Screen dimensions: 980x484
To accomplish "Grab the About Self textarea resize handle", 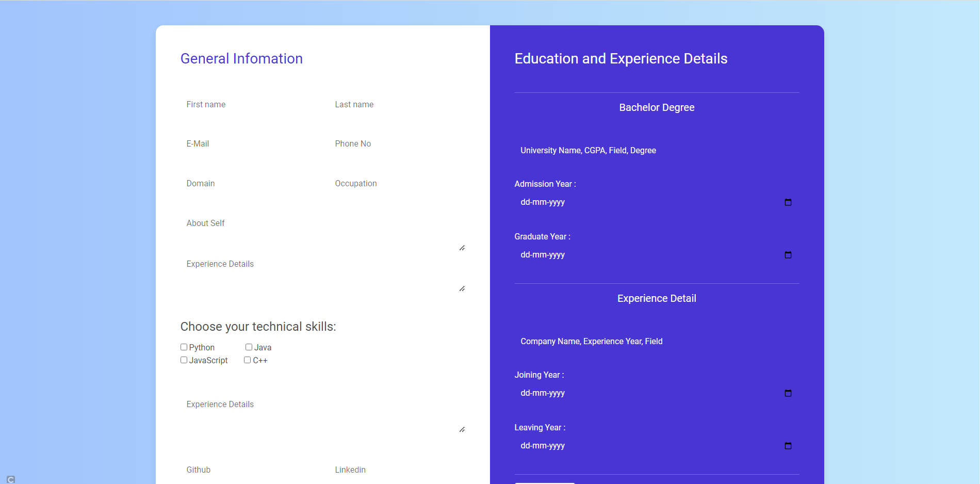I will point(462,248).
